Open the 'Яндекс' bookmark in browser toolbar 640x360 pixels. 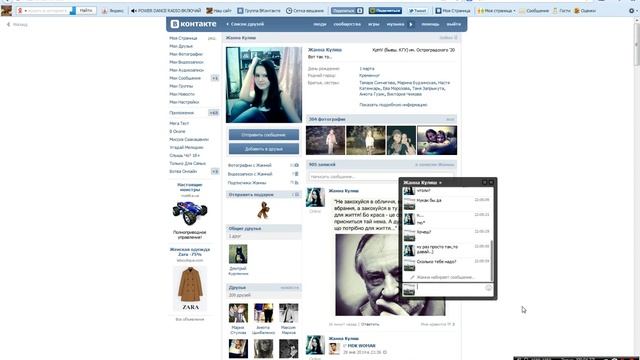click(x=113, y=11)
